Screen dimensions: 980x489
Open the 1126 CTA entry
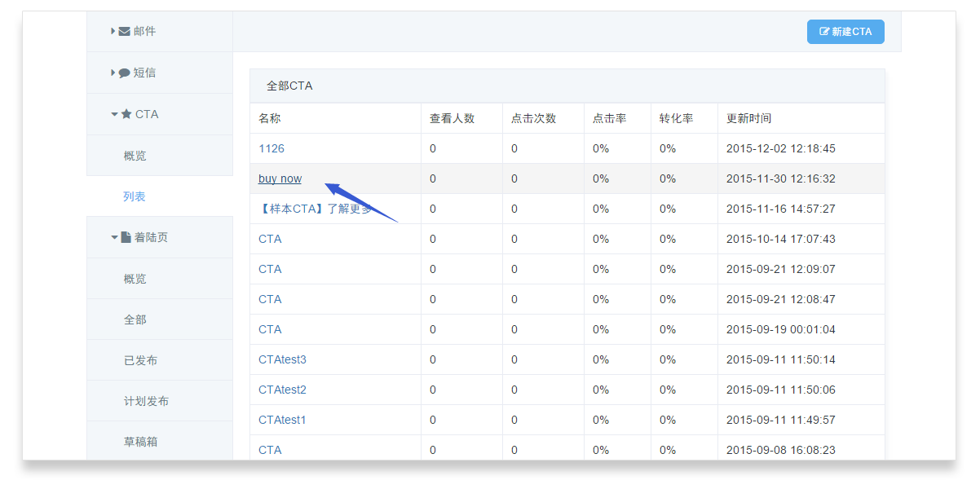(x=271, y=148)
